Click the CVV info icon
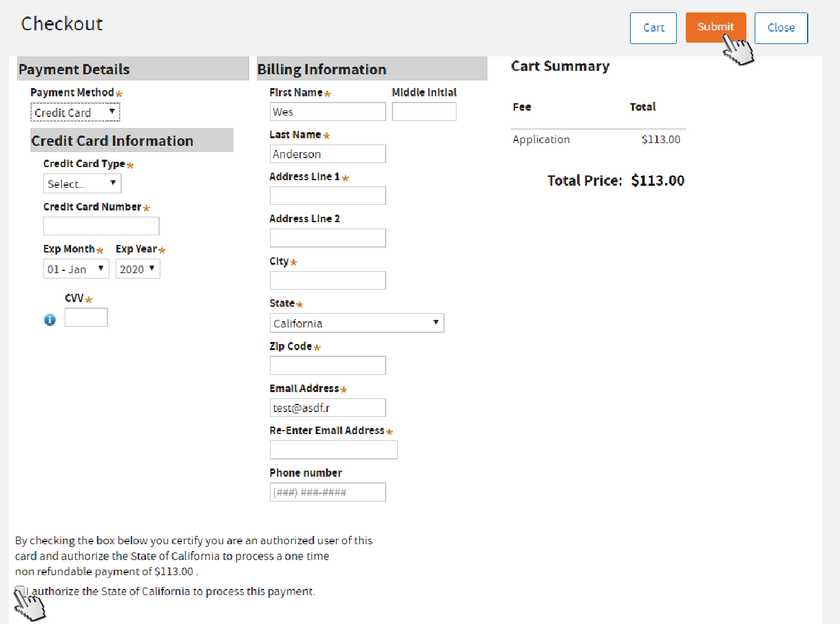 click(50, 319)
